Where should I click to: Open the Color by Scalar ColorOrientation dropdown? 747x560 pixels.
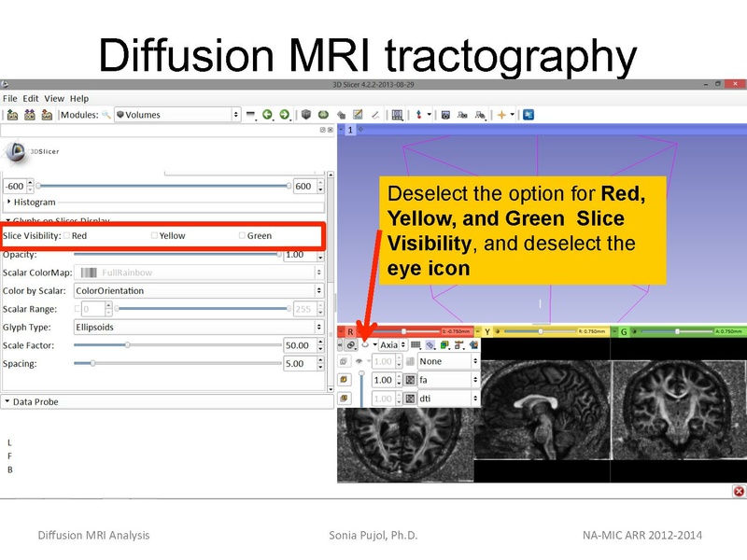tap(199, 290)
